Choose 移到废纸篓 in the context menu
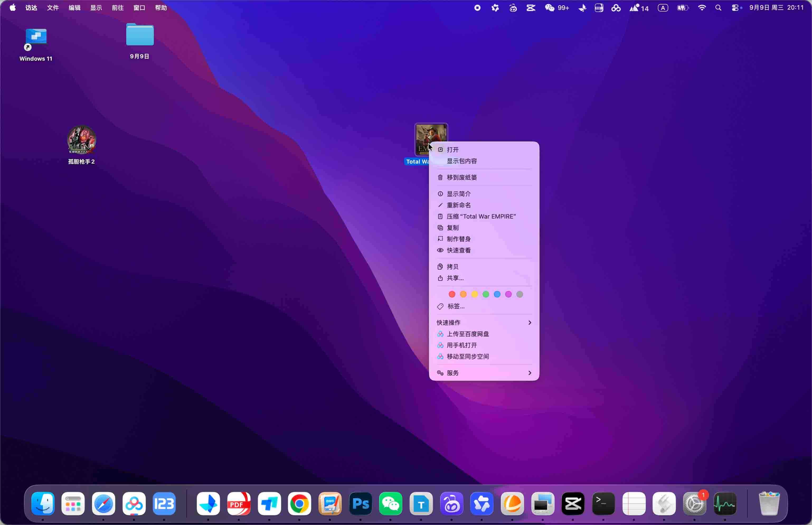812x525 pixels. pos(484,177)
